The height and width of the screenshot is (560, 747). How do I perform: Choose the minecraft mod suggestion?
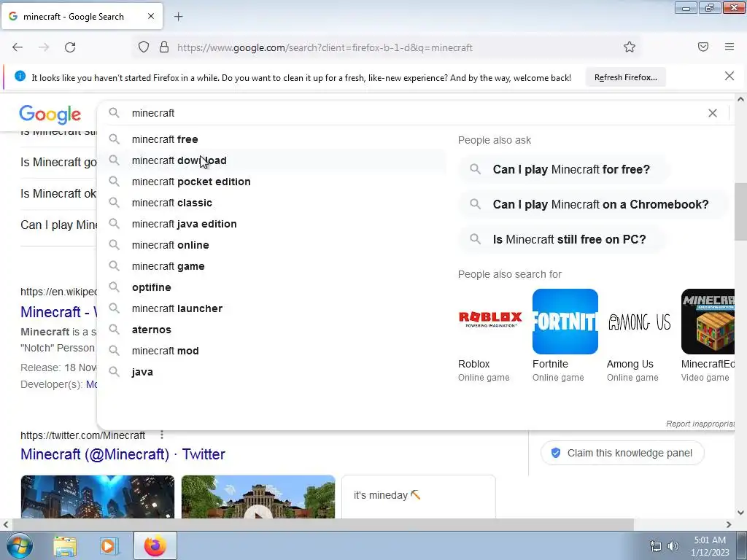coord(271,351)
